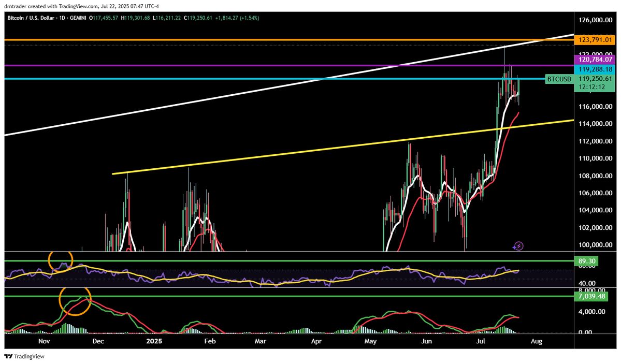
Task: Click the 100,000.00 price axis label
Action: click(595, 245)
